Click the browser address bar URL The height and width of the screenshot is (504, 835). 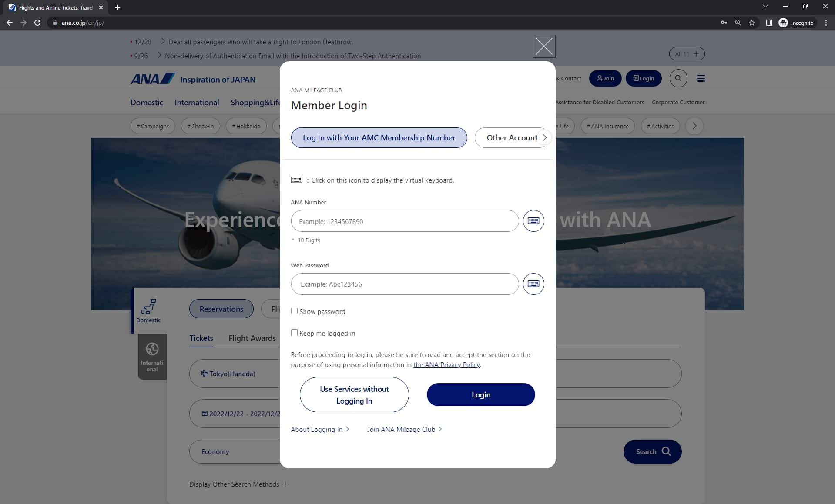tap(83, 23)
